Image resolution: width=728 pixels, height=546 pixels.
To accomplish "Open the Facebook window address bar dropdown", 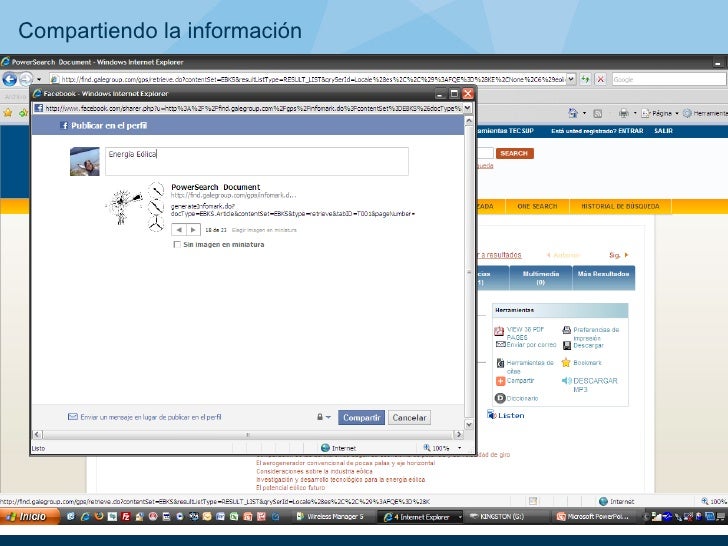I will (467, 108).
